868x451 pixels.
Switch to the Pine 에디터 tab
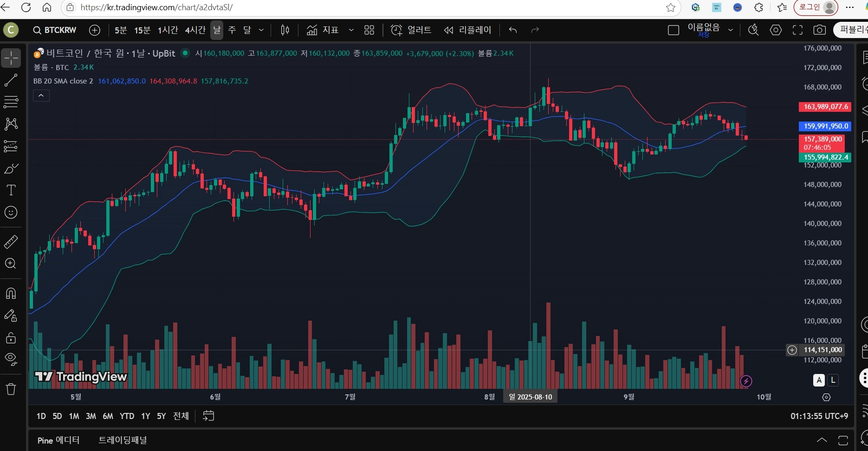(58, 440)
